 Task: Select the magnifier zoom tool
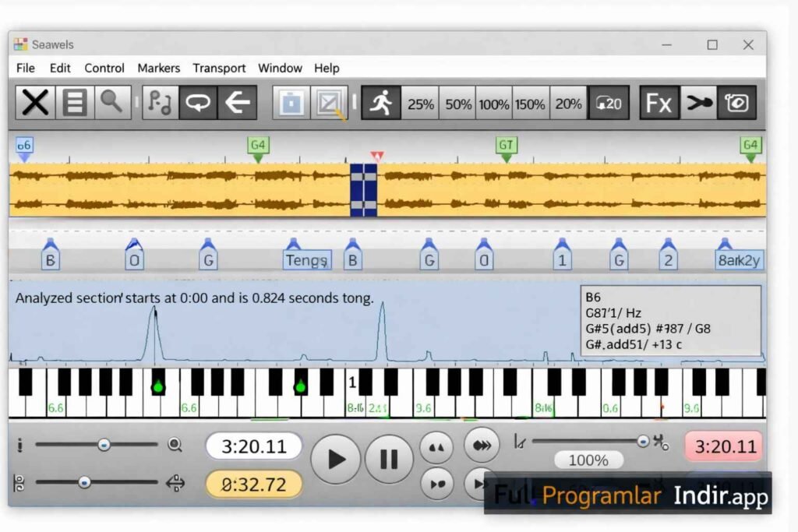click(114, 102)
